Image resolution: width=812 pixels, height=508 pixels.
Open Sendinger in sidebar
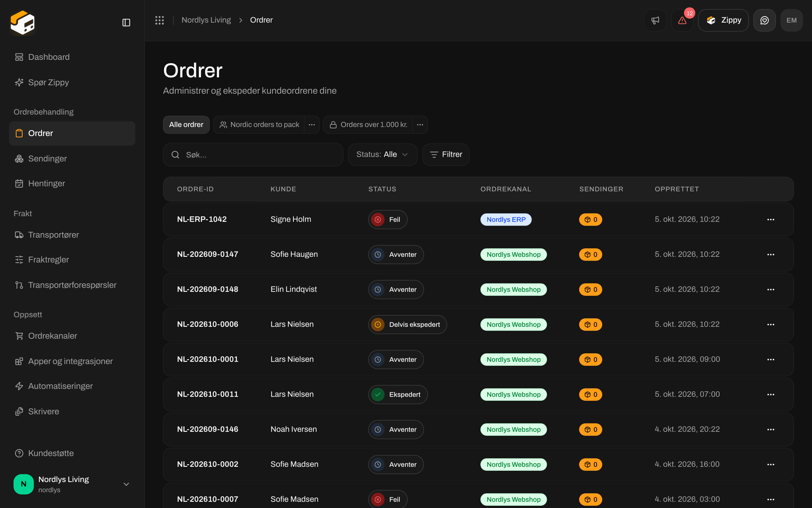(72, 159)
